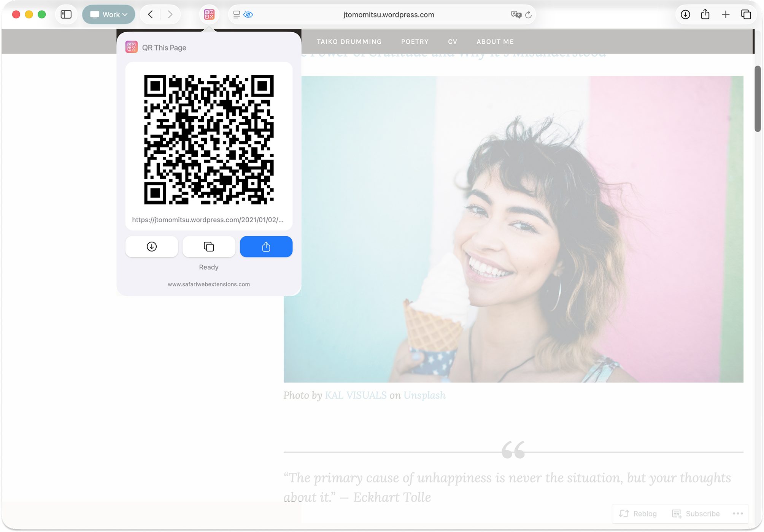Go back to previous page

pyautogui.click(x=151, y=14)
